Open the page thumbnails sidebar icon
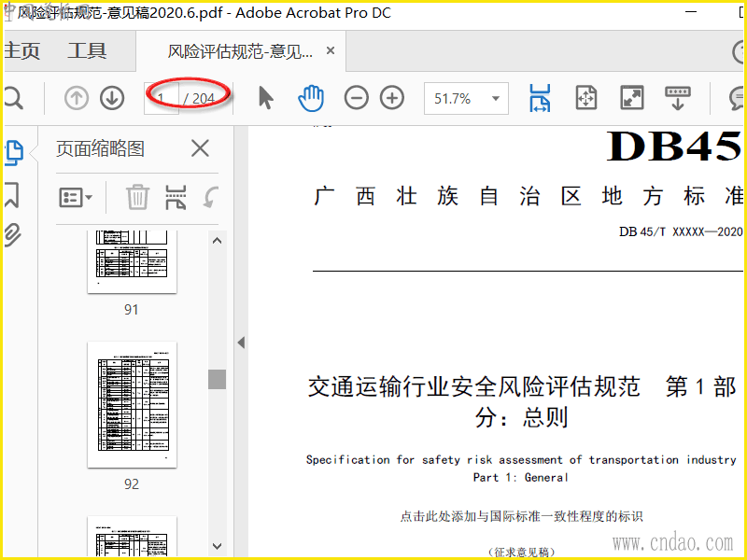The width and height of the screenshot is (747, 560). pyautogui.click(x=14, y=153)
